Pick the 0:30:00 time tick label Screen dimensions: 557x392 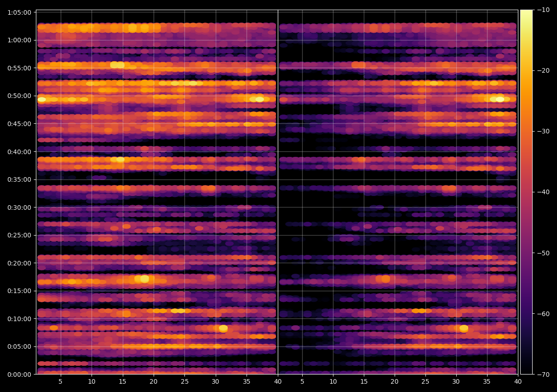[x=19, y=208]
